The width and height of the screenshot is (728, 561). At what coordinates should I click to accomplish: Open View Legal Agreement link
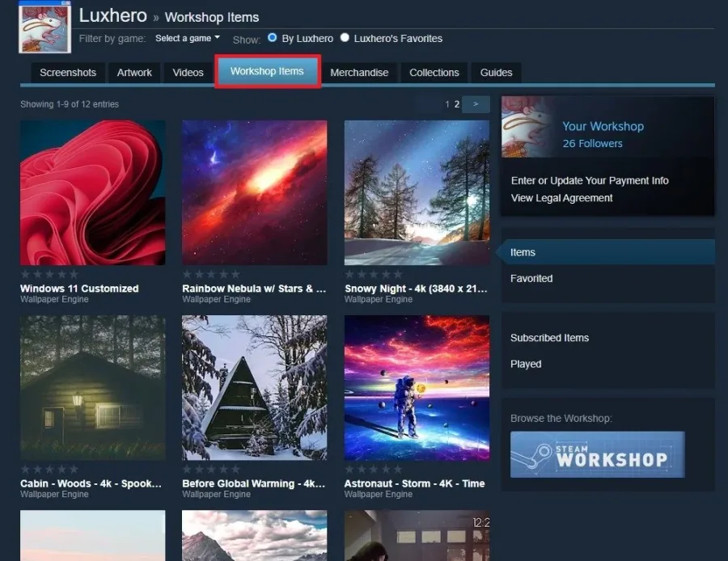[x=562, y=198]
